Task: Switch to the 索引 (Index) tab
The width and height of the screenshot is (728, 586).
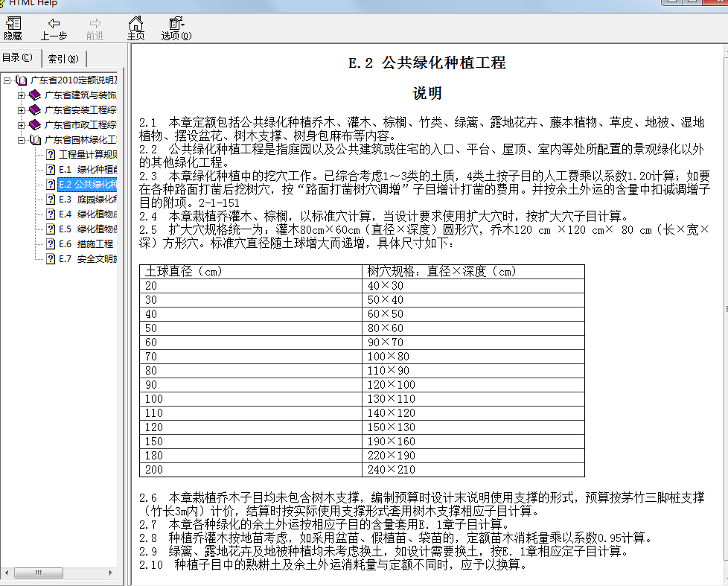Action: click(x=63, y=59)
